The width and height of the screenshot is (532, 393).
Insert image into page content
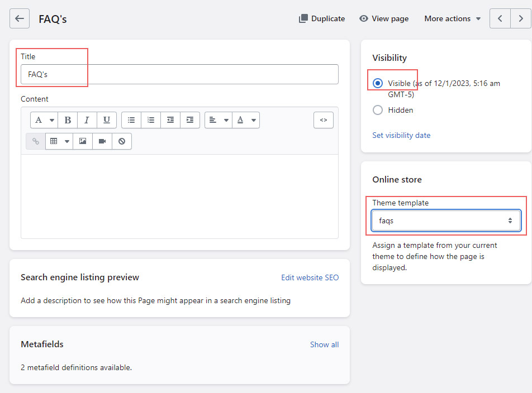pos(83,141)
